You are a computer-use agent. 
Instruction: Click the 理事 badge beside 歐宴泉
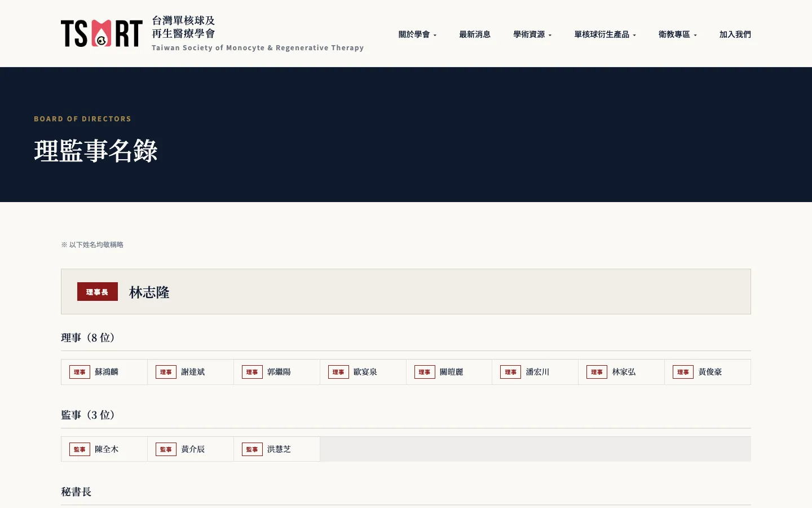coord(338,372)
